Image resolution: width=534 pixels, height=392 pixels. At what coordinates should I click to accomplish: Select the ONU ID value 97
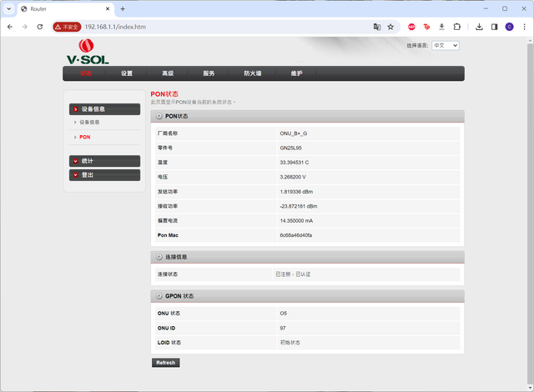click(x=283, y=328)
